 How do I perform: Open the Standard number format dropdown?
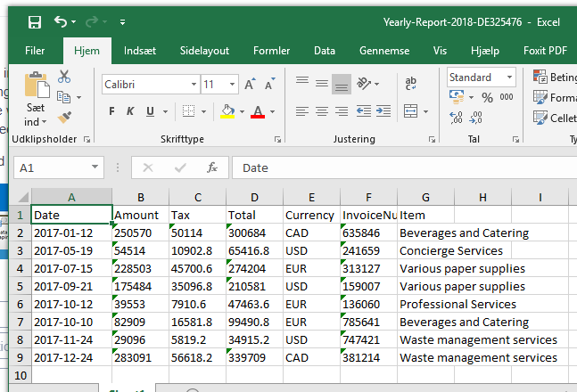[x=509, y=78]
